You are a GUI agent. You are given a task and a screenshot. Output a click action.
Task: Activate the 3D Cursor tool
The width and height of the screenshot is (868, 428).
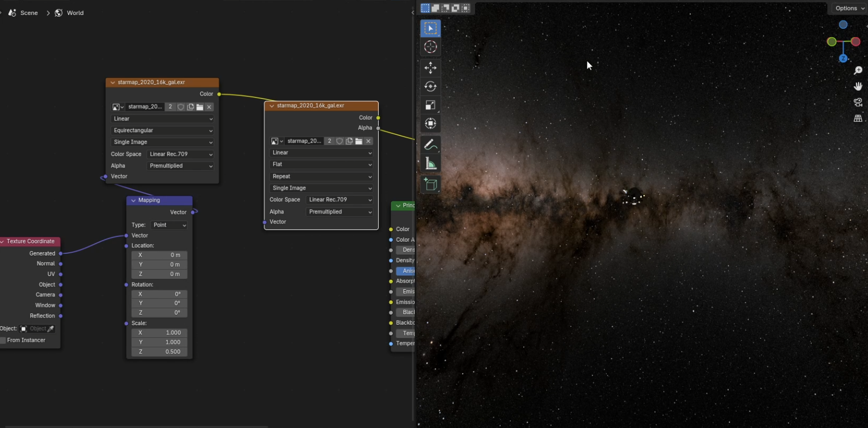431,47
